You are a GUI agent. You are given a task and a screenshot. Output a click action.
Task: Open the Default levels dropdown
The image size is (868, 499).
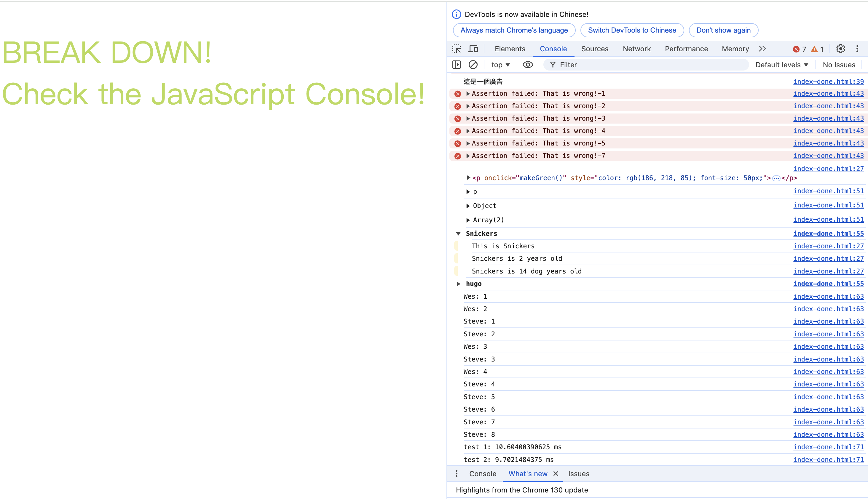[x=782, y=65]
